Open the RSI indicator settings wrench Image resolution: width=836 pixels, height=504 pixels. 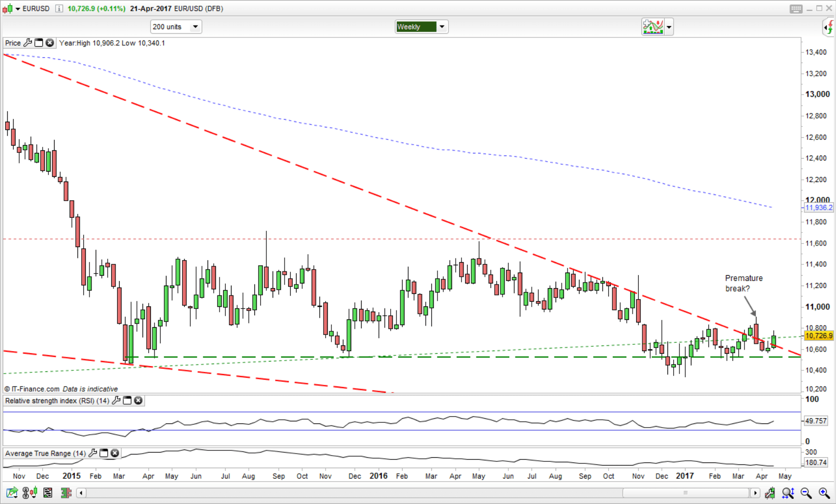(x=117, y=400)
